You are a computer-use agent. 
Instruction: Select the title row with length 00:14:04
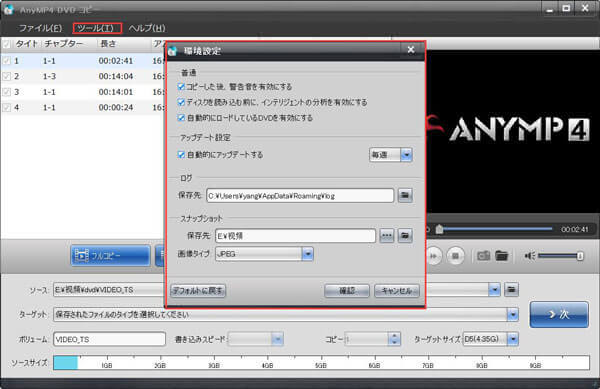click(82, 76)
